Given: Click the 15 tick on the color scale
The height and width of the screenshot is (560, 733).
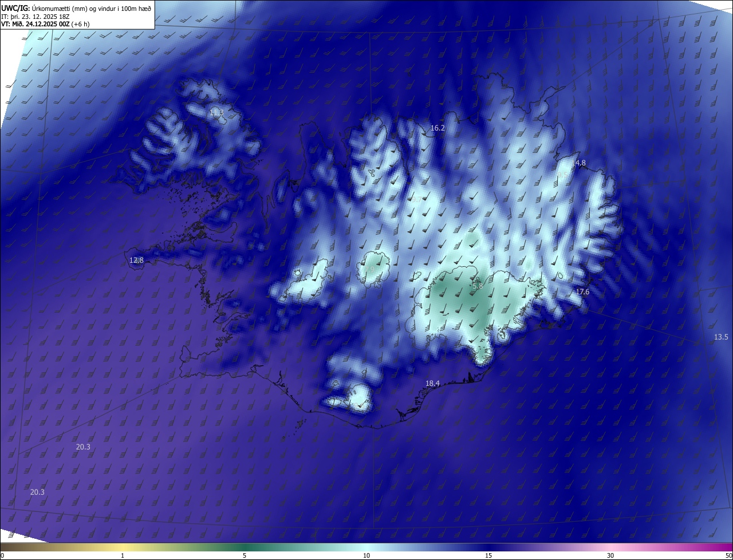Looking at the screenshot, I should pyautogui.click(x=488, y=555).
